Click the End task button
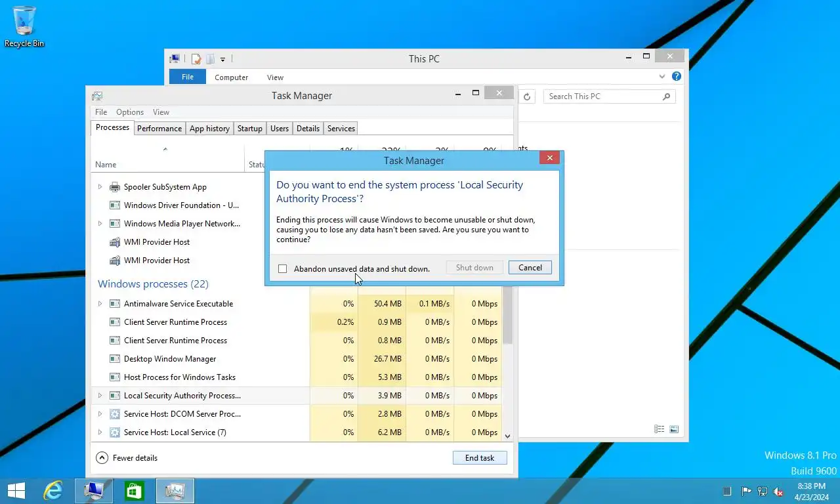The image size is (840, 504). click(x=480, y=458)
